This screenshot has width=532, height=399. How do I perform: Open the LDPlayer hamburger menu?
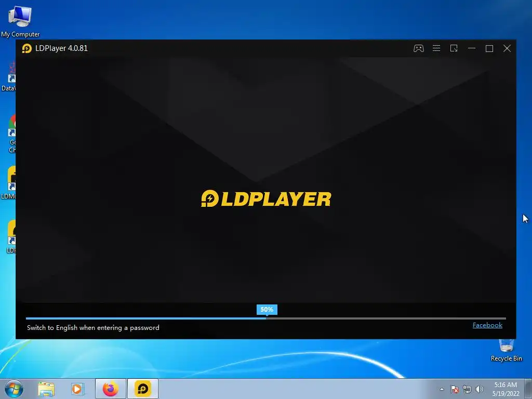pos(436,48)
